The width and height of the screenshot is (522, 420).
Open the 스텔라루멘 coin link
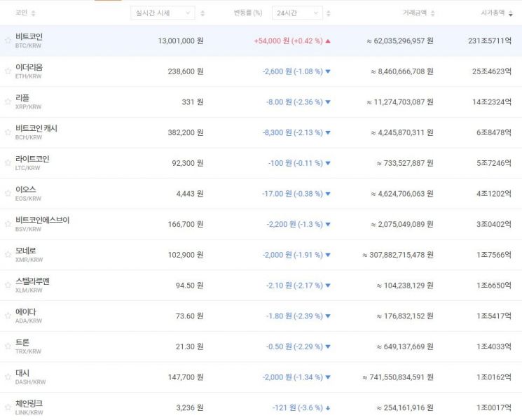point(32,281)
